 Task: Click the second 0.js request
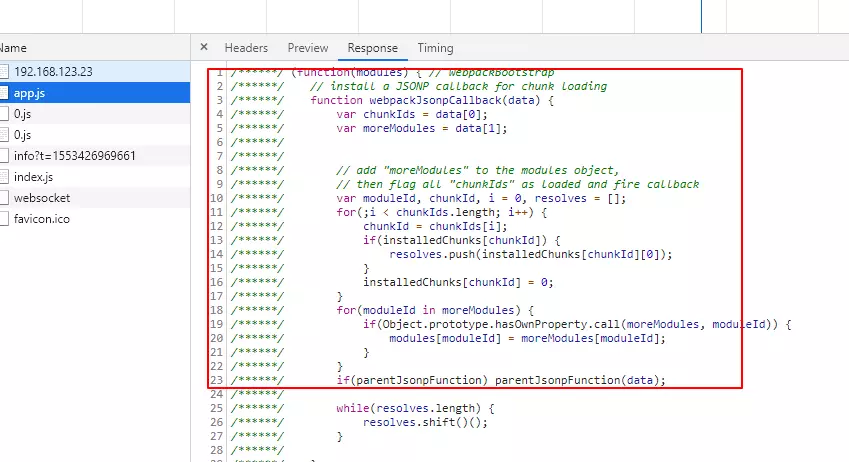[x=95, y=135]
